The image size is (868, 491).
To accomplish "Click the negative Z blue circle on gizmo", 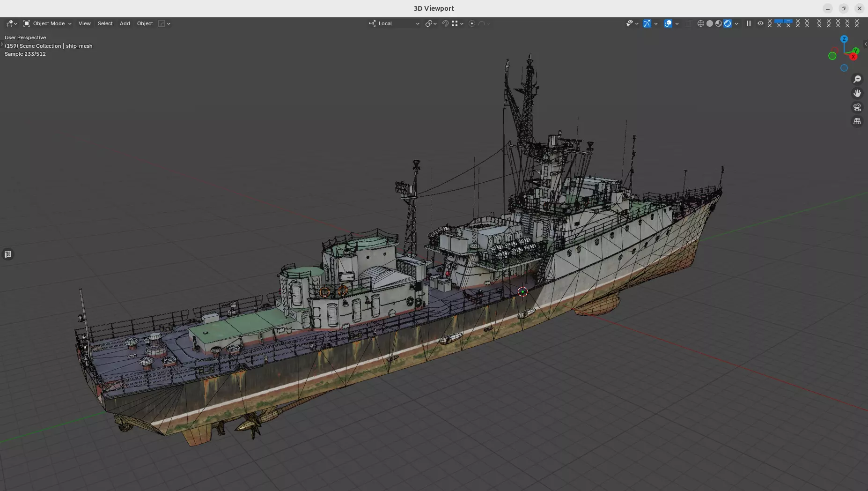I will coord(844,68).
